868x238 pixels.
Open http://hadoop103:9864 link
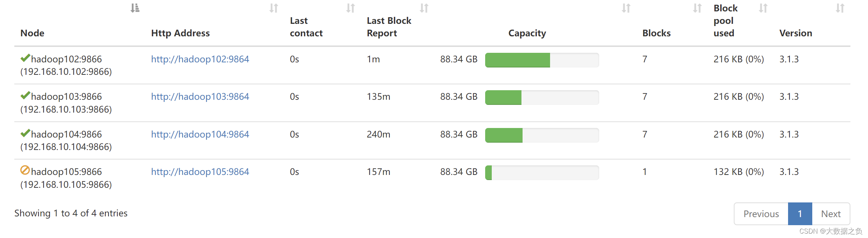click(200, 96)
